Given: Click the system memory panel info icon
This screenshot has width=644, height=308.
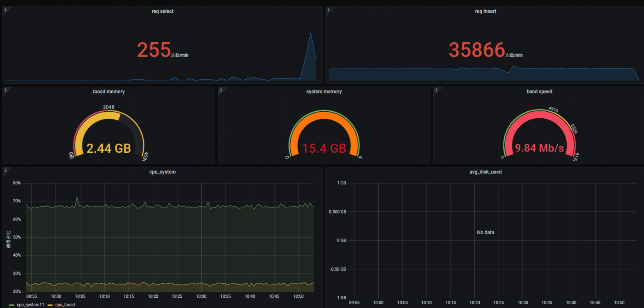Looking at the screenshot, I should tap(221, 90).
